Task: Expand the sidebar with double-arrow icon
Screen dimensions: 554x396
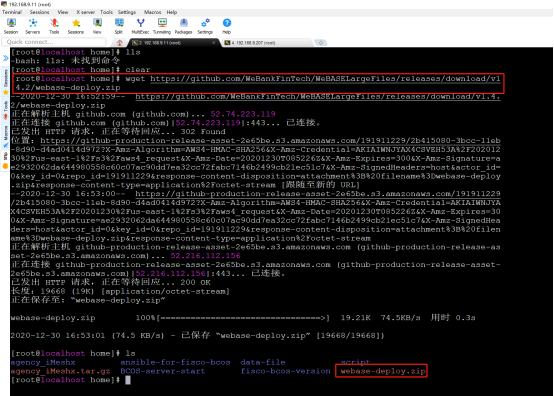Action: (x=5, y=58)
